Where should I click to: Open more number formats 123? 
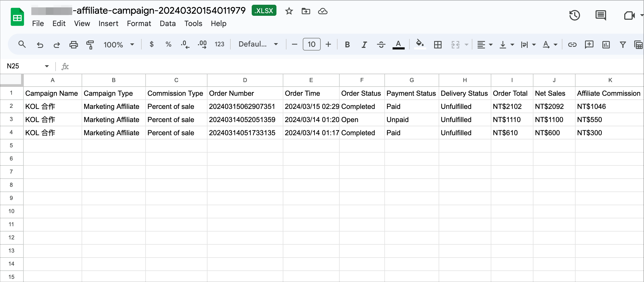[x=219, y=44]
